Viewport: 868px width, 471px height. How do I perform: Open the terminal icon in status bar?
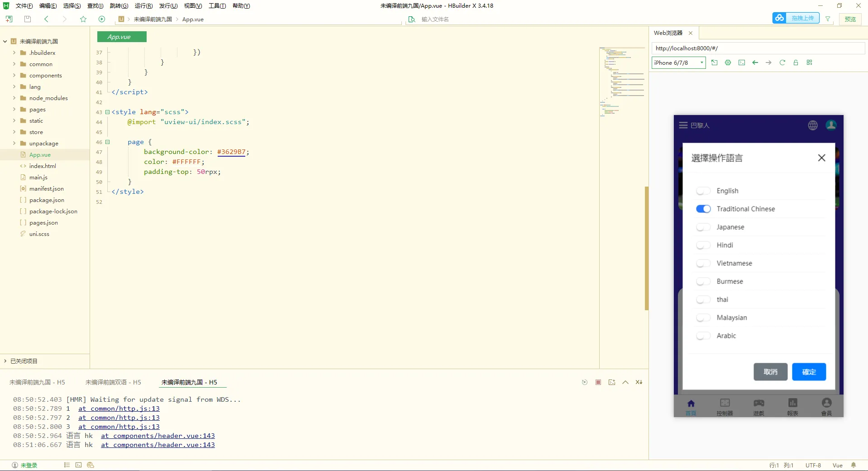tap(78, 465)
